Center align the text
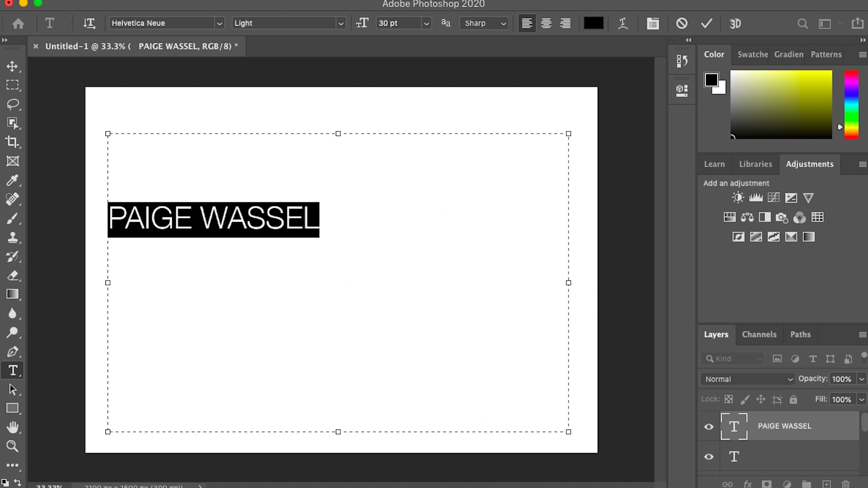This screenshot has width=868, height=488. coord(546,23)
